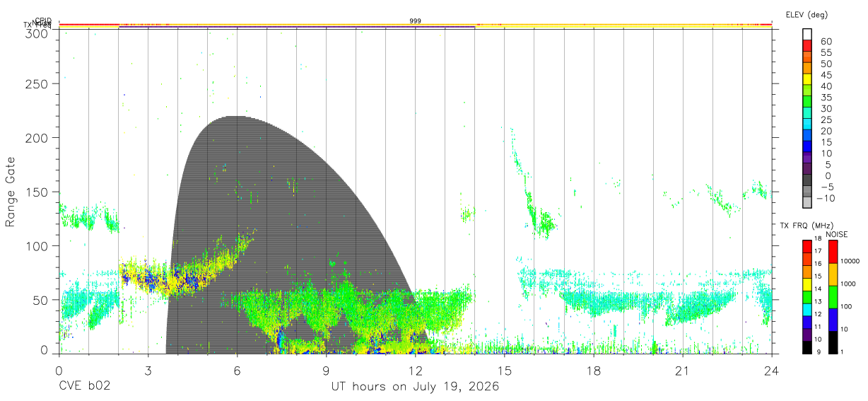Click ELEV scale label '45'

click(826, 74)
